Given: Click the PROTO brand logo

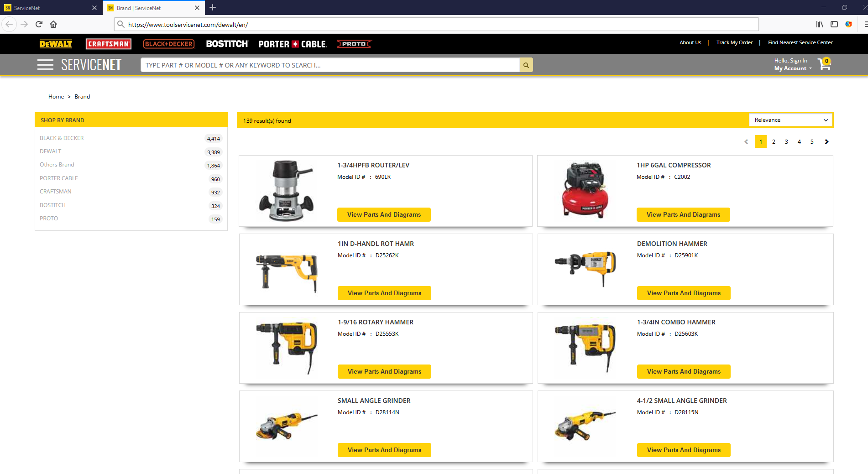Looking at the screenshot, I should point(354,44).
